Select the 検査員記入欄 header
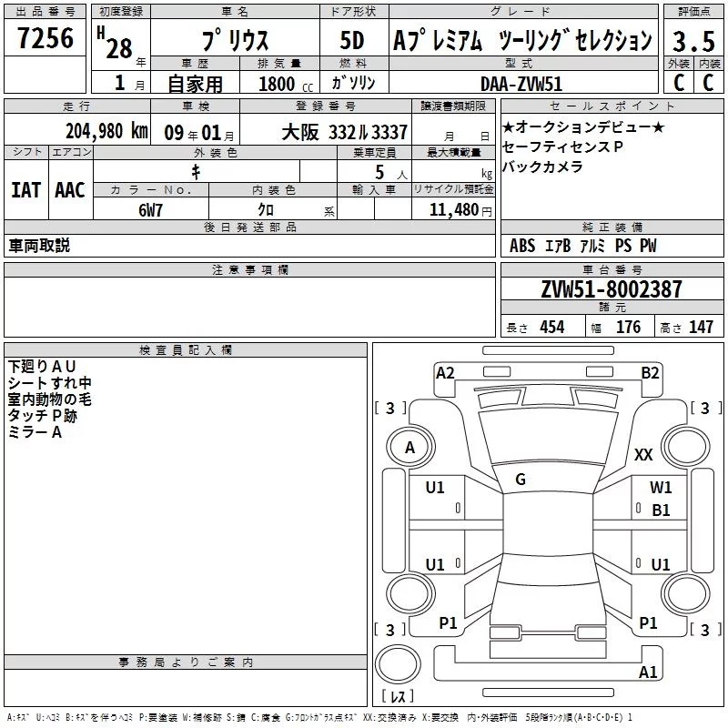Screen dimensions: 728x728 [x=186, y=350]
